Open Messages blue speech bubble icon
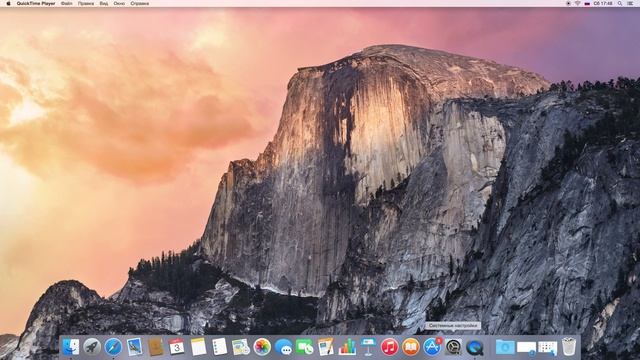Screen dimensions: 640x360 [x=283, y=347]
